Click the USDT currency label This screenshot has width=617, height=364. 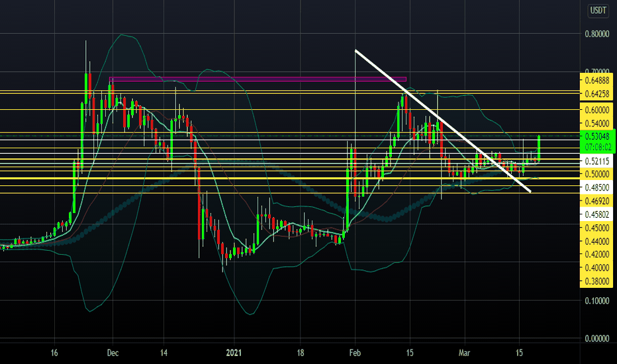(598, 10)
